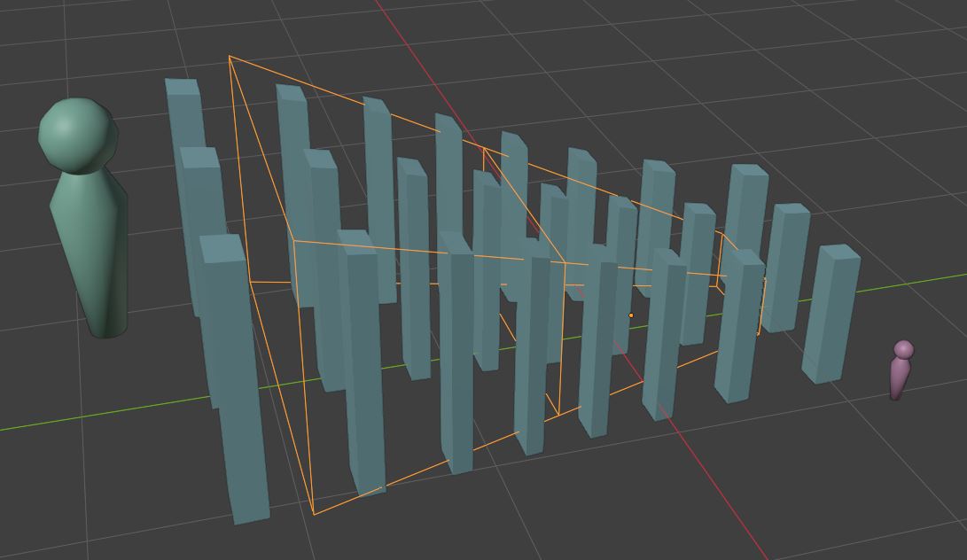Click the orange frustum's middle vertical edge
Viewport: 967px width, 560px height.
562,338
